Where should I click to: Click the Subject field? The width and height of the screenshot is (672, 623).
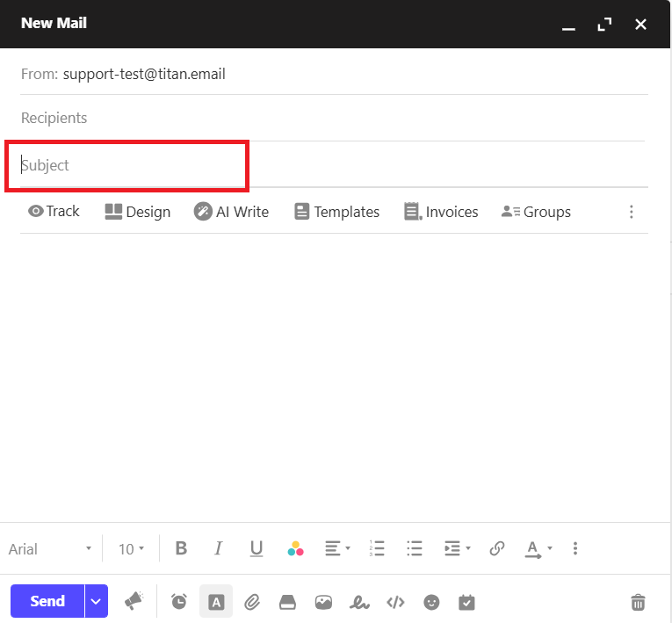tap(334, 165)
